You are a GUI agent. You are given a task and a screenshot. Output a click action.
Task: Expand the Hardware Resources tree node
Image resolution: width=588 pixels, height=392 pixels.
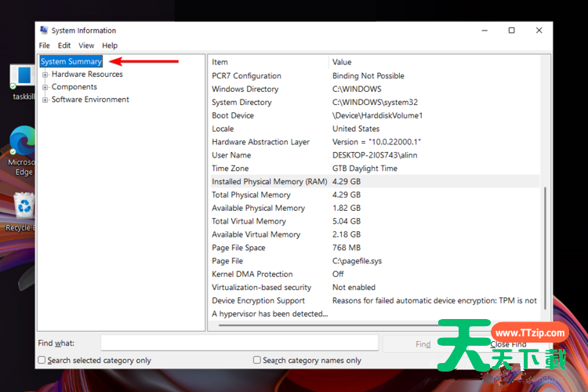(45, 74)
